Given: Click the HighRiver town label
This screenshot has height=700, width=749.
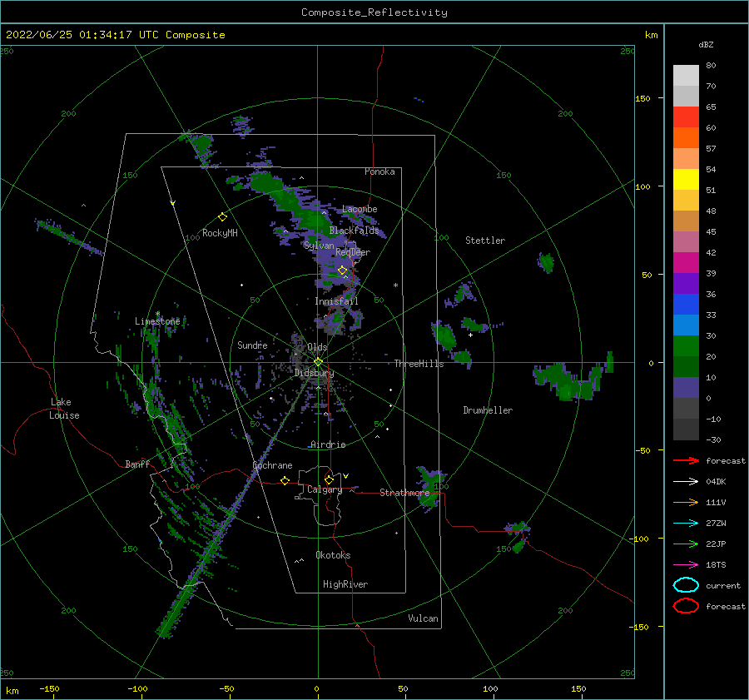Looking at the screenshot, I should (x=345, y=584).
